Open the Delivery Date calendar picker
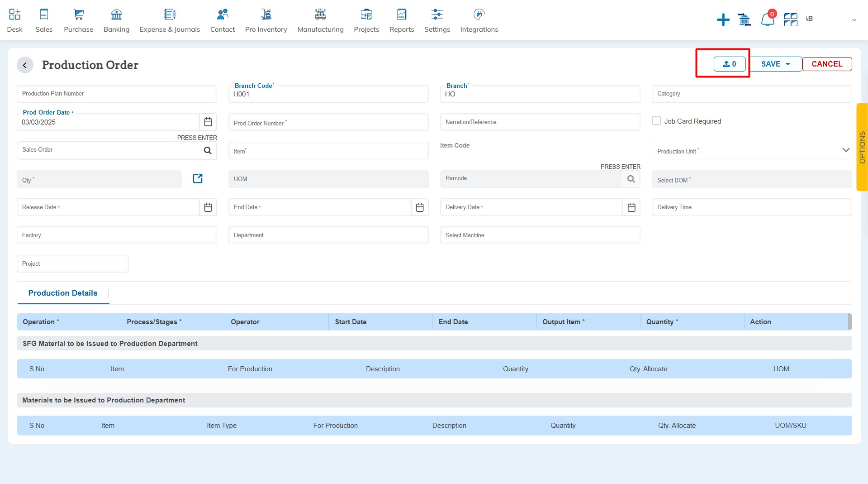Screen dimensions: 868x484 (631, 207)
